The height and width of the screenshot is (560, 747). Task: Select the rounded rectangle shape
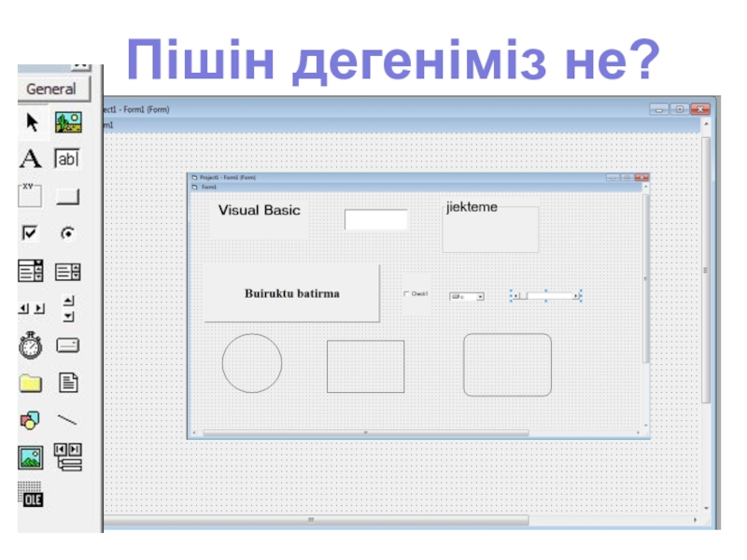[507, 365]
